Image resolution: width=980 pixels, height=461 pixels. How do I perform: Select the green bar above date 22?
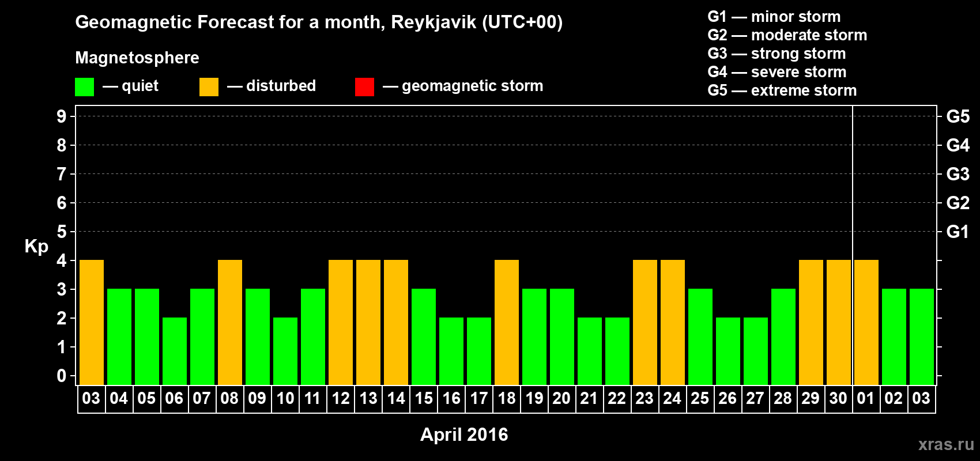point(617,352)
